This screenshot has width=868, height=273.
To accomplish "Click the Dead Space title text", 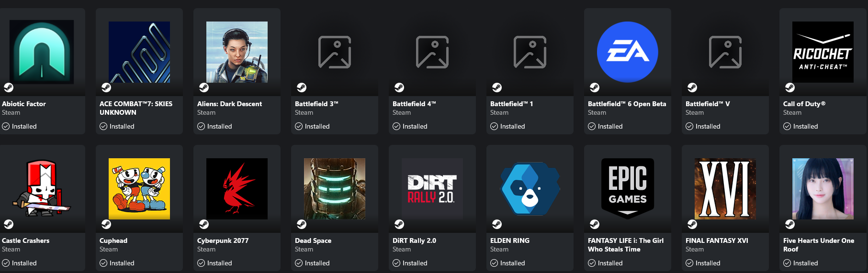I will tap(313, 240).
